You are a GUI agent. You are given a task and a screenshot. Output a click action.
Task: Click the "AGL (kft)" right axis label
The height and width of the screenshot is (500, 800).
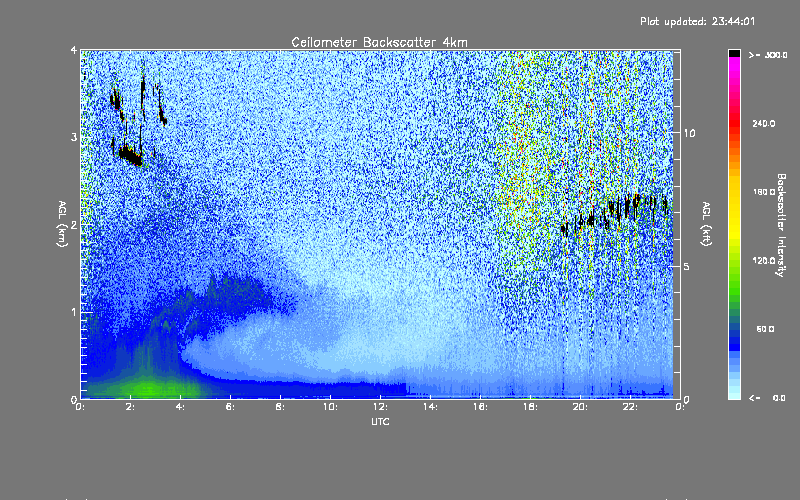706,224
